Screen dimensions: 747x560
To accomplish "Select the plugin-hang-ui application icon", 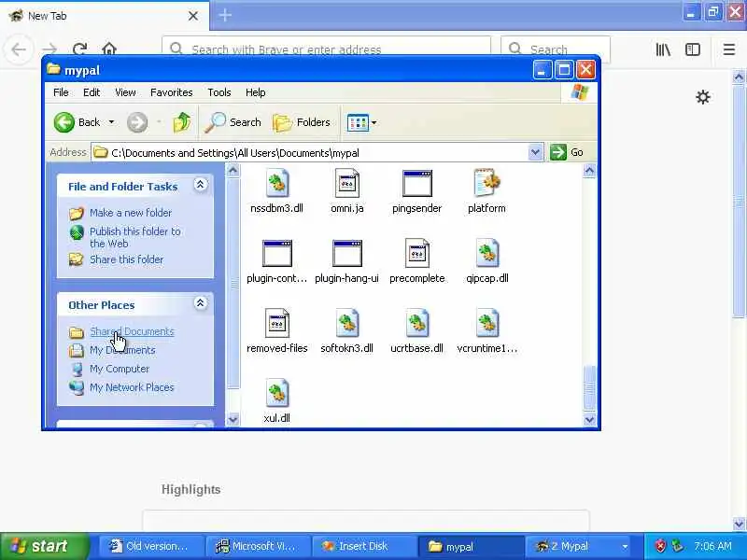I will click(x=346, y=253).
